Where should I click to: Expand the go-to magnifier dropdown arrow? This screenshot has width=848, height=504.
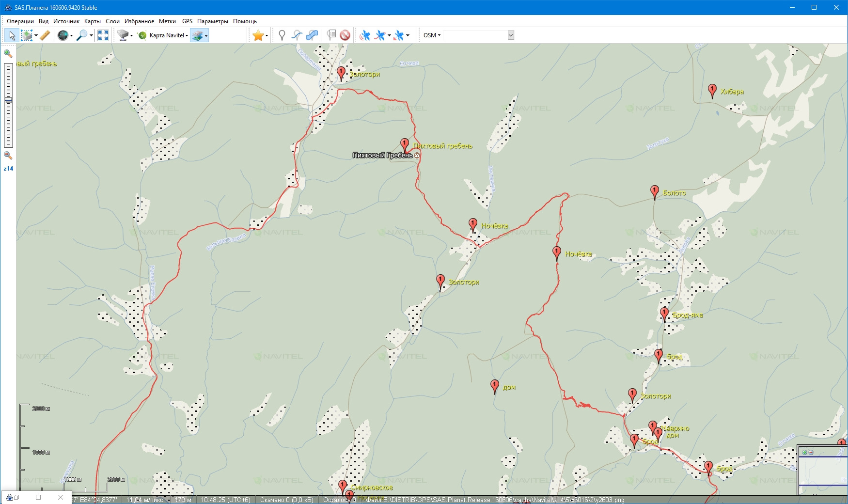click(x=91, y=35)
